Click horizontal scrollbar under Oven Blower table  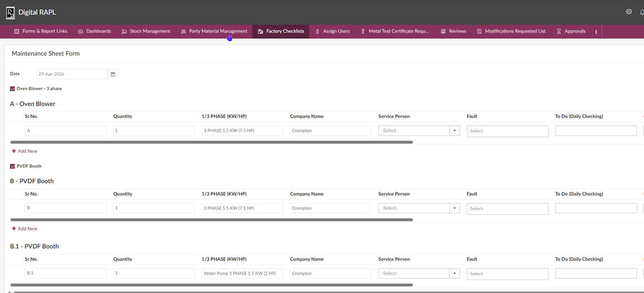[x=211, y=142]
